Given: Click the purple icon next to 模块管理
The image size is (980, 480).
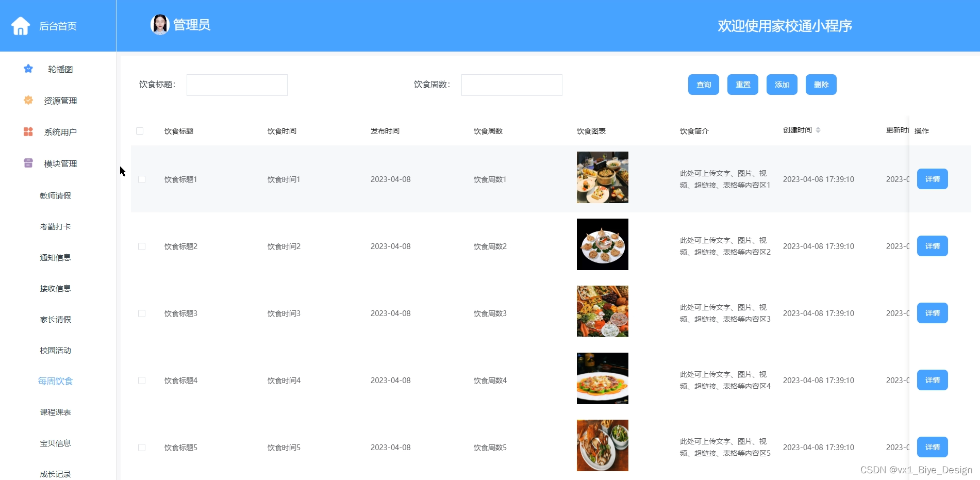Looking at the screenshot, I should click(x=28, y=163).
